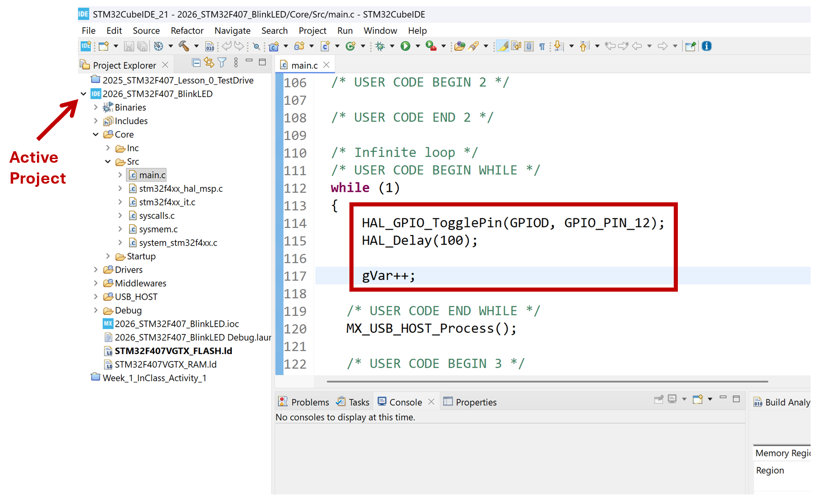Open the Run launch dropdown arrow
832x504 pixels.
(x=417, y=46)
